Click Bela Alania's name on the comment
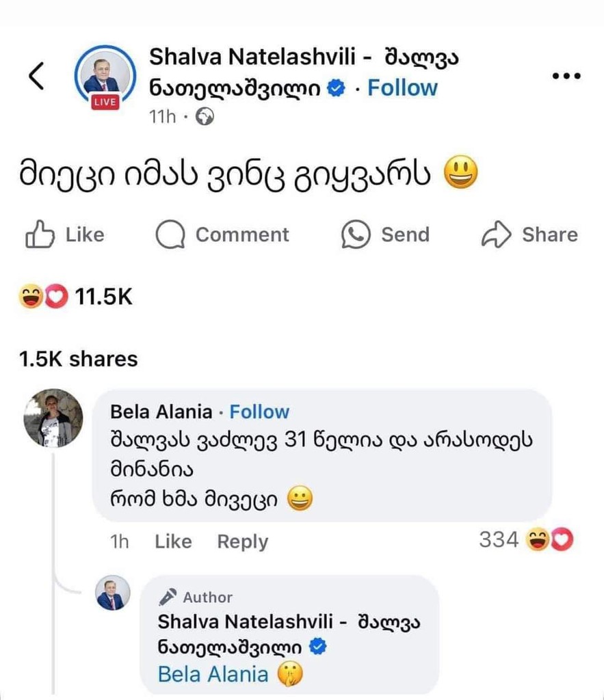 (x=161, y=412)
